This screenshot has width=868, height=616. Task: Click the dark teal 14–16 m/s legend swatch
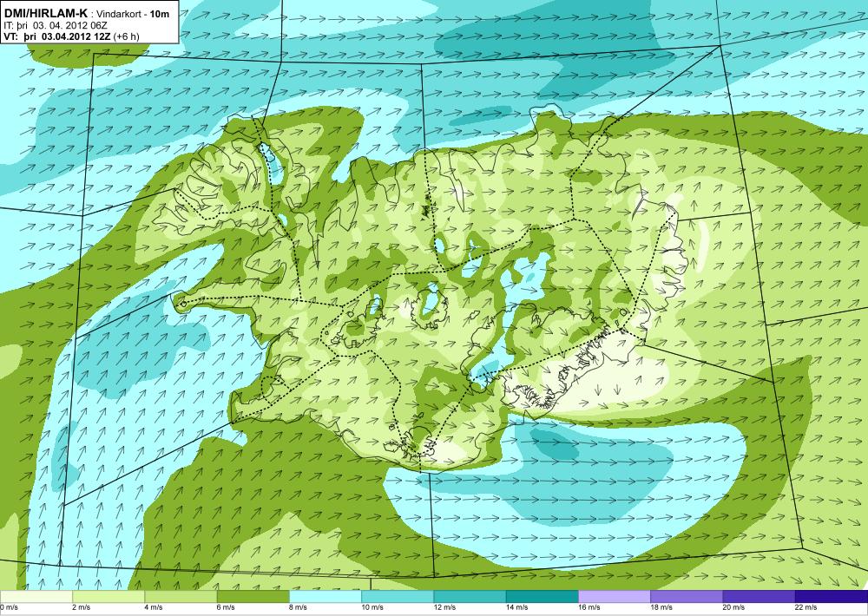542,597
